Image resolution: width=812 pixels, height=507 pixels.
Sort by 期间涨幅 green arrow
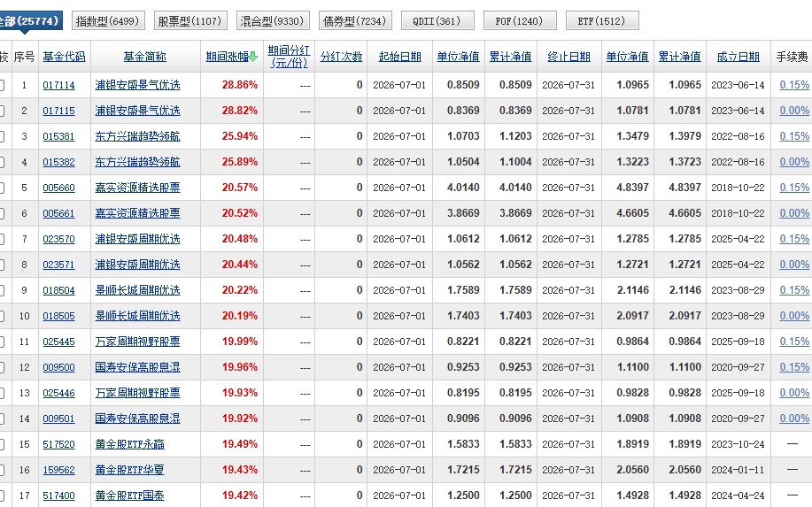[x=253, y=57]
